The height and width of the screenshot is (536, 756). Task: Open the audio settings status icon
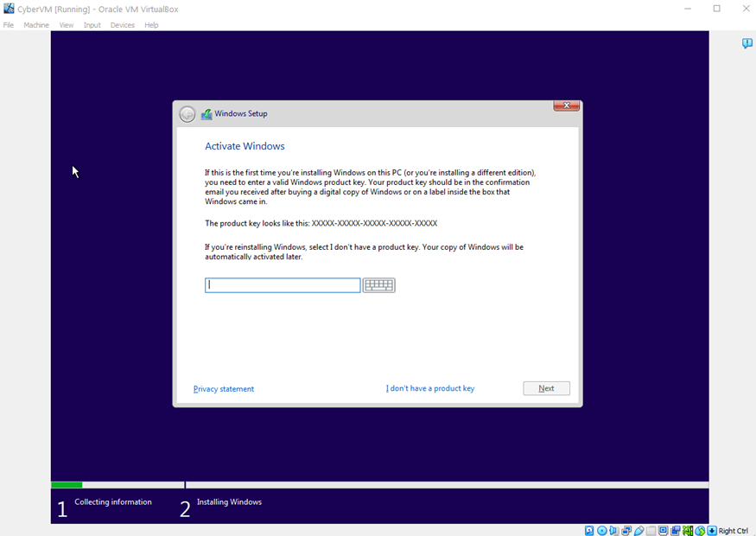(x=614, y=531)
